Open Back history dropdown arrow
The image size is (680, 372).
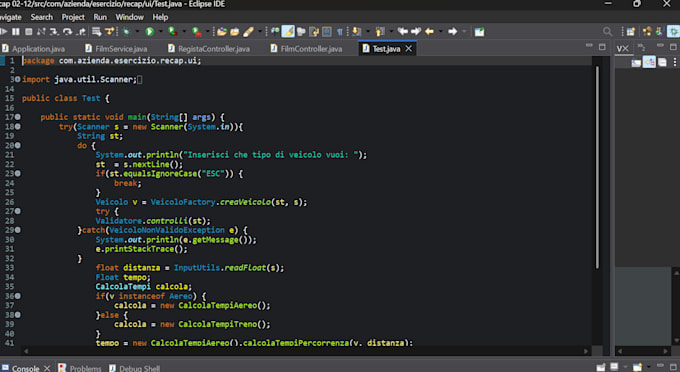click(441, 32)
